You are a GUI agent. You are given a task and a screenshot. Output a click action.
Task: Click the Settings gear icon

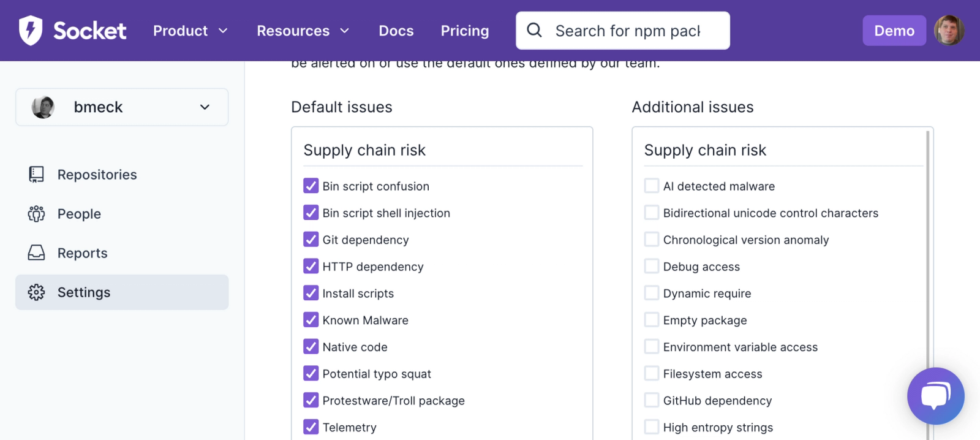(36, 292)
